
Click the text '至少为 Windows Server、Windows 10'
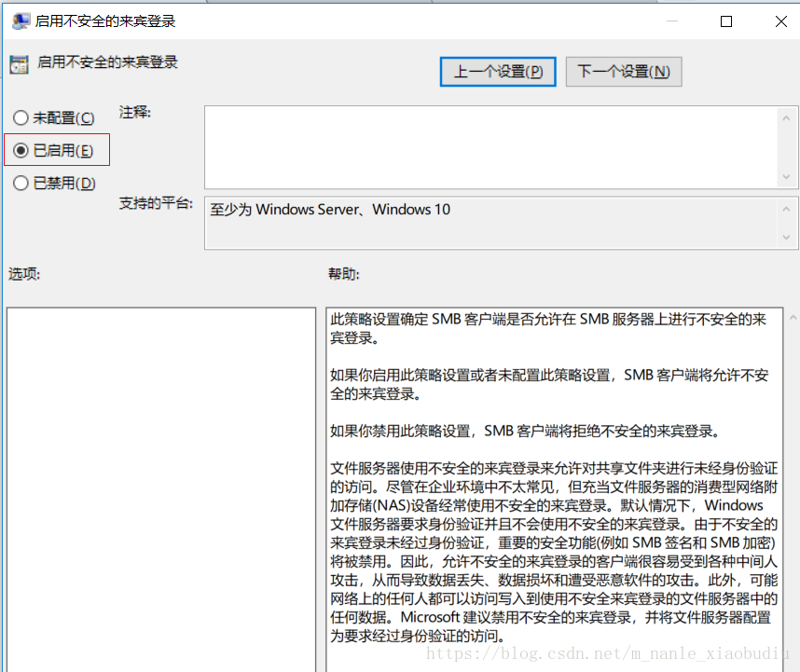tap(330, 210)
